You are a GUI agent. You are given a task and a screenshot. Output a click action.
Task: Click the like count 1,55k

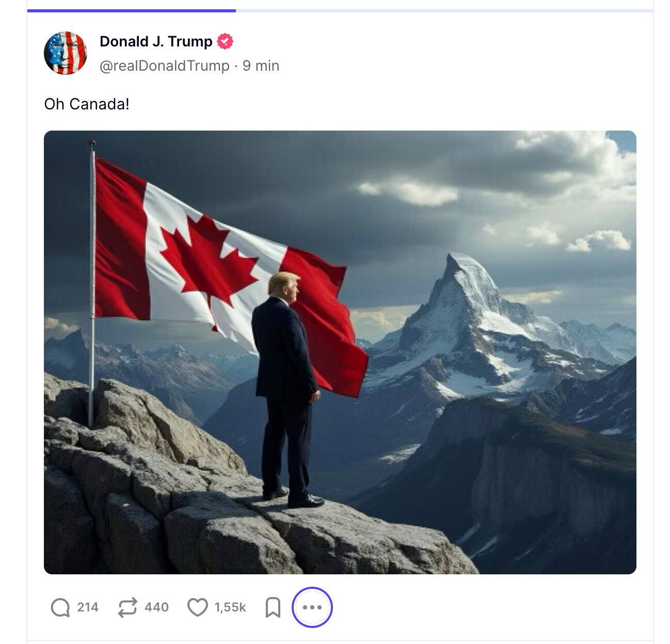tap(230, 607)
